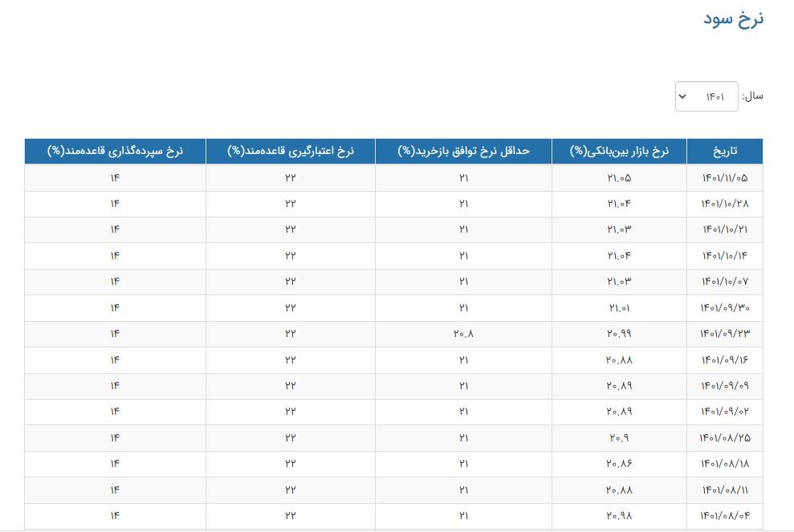Click the interbank rate ۲۰.۸۶ cell
Viewport: 794px width, 532px height.
(x=619, y=464)
